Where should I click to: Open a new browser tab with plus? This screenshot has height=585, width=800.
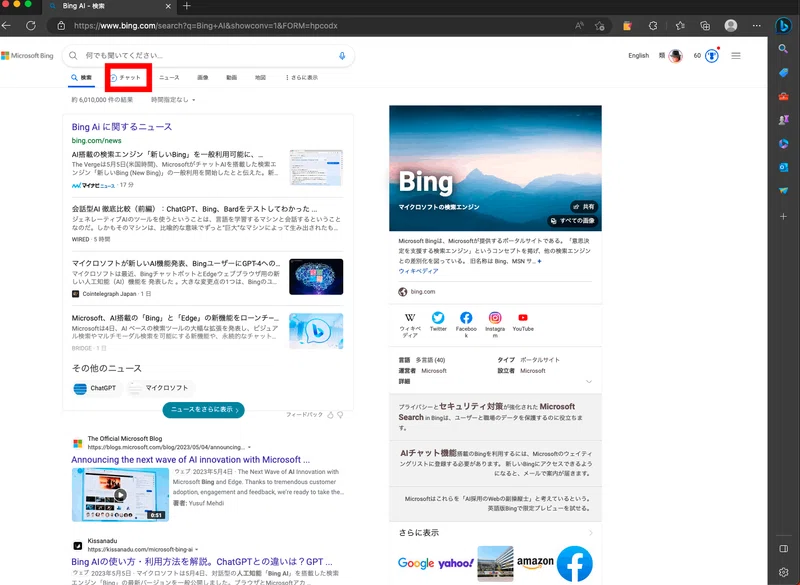coord(186,6)
